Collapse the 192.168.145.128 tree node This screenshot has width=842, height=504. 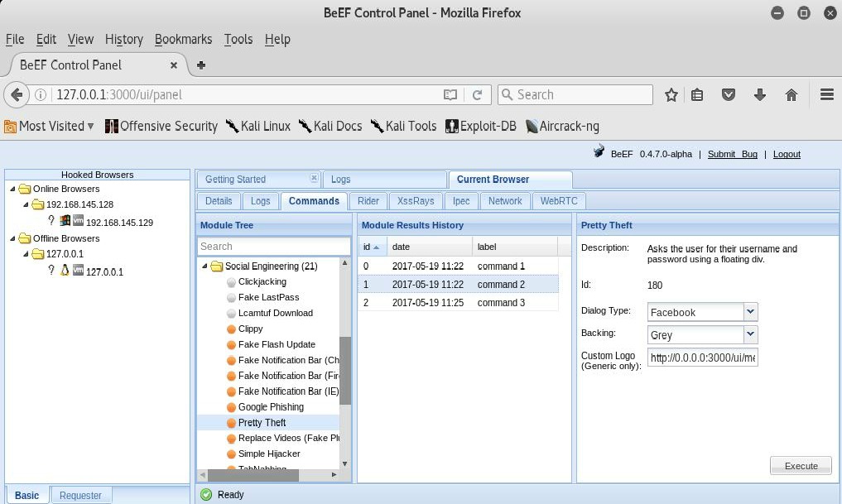25,204
